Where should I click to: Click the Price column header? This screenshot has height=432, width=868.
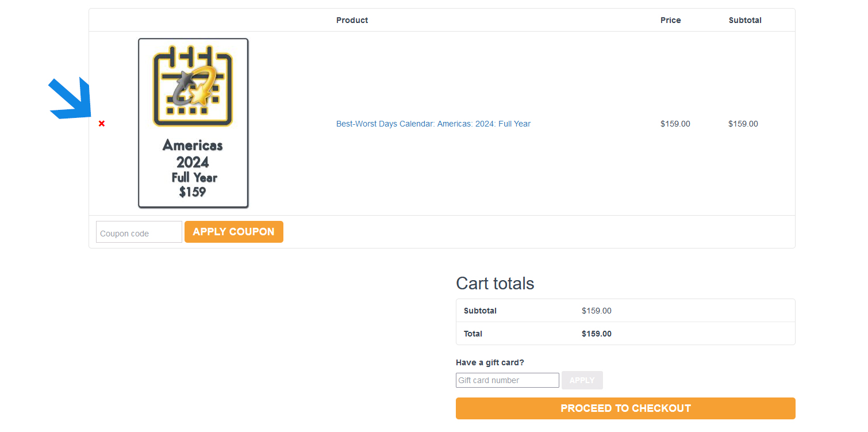670,20
